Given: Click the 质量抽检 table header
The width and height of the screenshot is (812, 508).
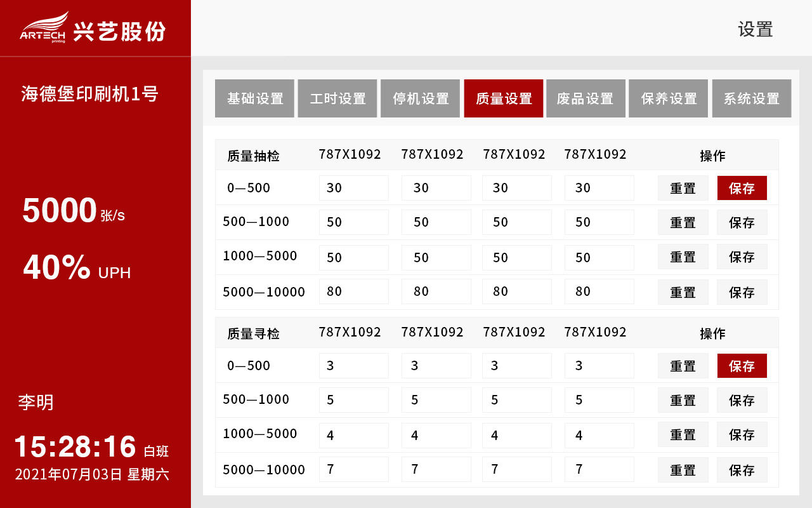Looking at the screenshot, I should tap(254, 156).
